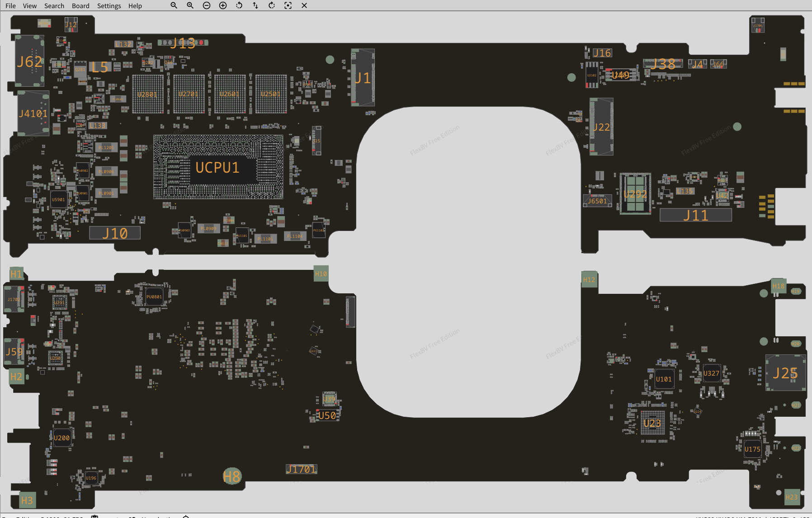
Task: Center the view with the focus frame icon
Action: coord(288,5)
